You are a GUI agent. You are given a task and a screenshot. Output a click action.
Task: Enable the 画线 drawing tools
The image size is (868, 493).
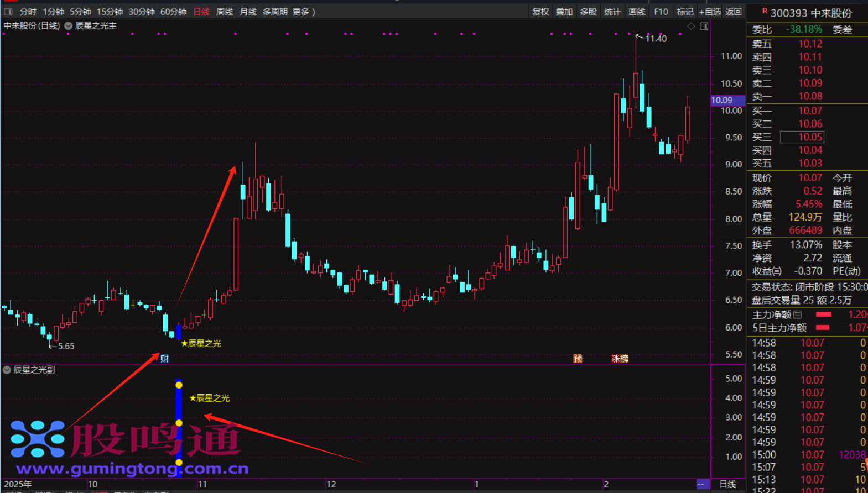[x=636, y=12]
